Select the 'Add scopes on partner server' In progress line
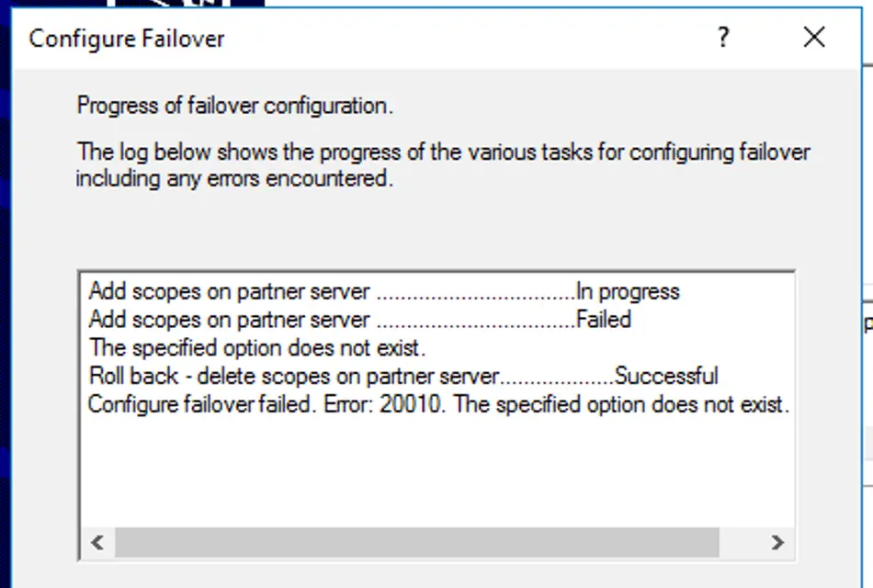This screenshot has width=873, height=588. tap(384, 292)
